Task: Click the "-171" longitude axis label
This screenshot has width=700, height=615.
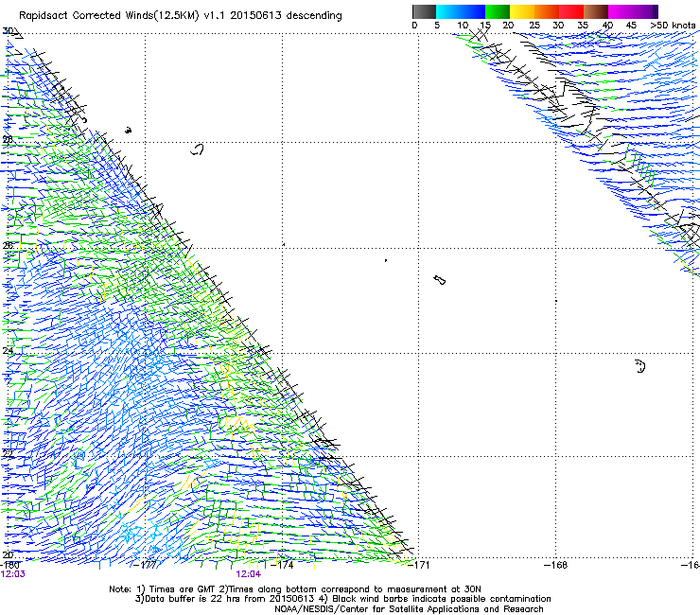Action: (419, 565)
